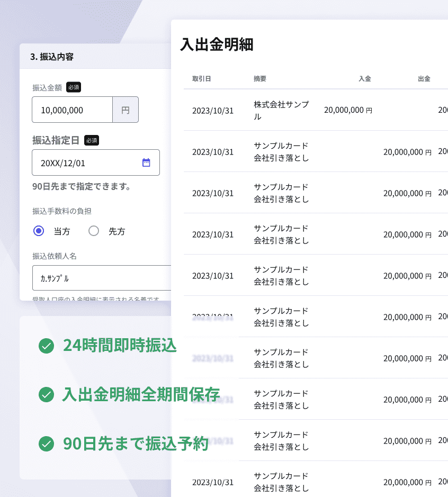Click 振込金額 input with 10,000,000
The height and width of the screenshot is (497, 448).
tap(73, 110)
